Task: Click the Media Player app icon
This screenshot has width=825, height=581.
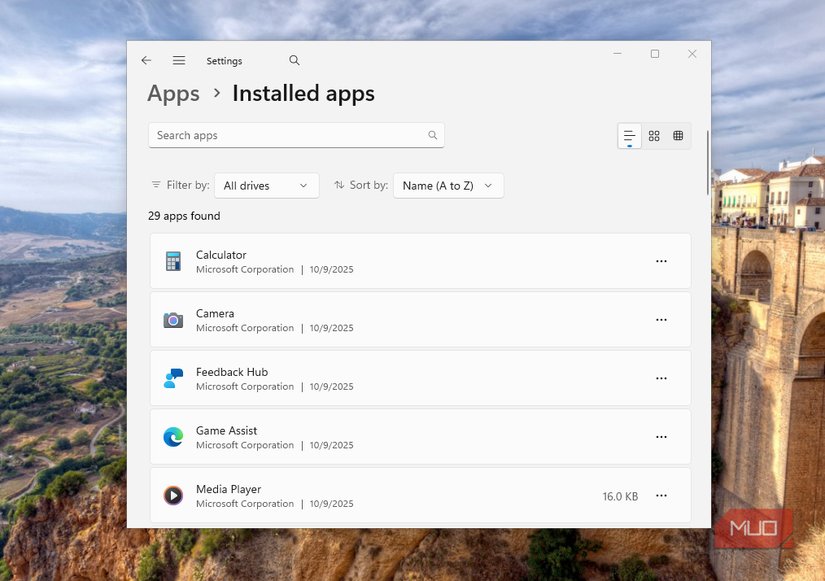Action: coord(173,496)
